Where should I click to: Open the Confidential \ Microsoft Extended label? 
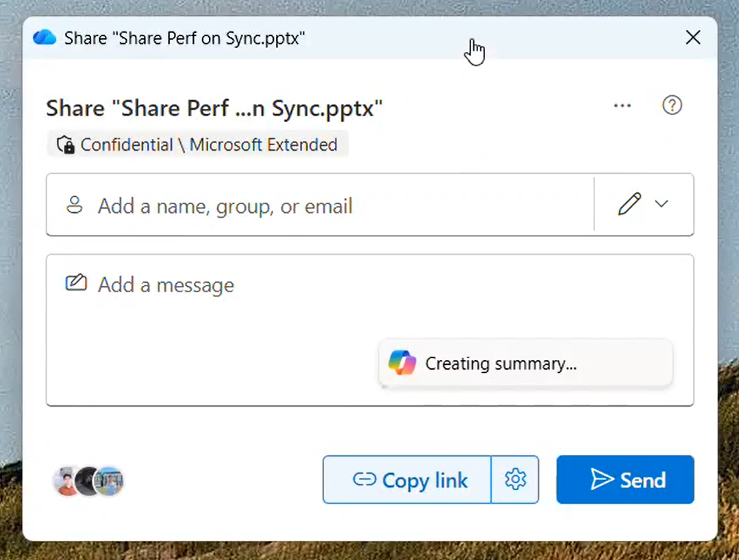197,144
